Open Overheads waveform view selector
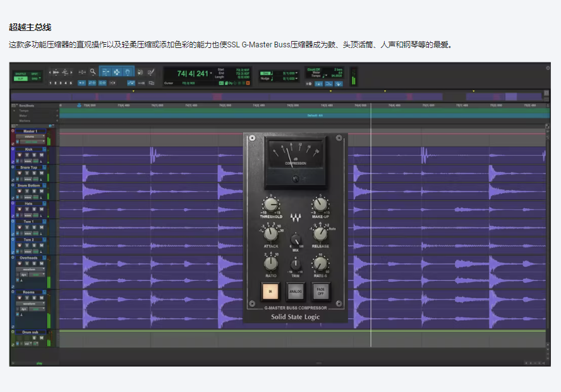 point(30,269)
